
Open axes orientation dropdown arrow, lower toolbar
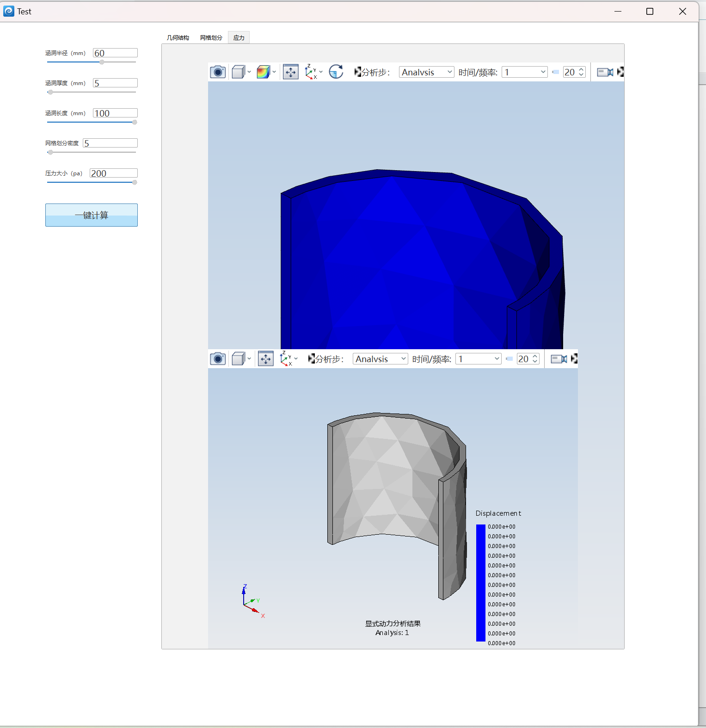pos(296,359)
